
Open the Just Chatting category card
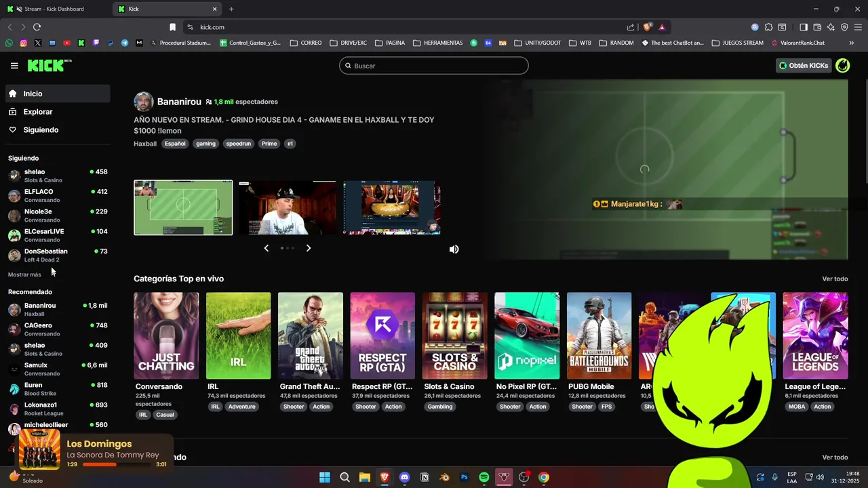tap(166, 335)
